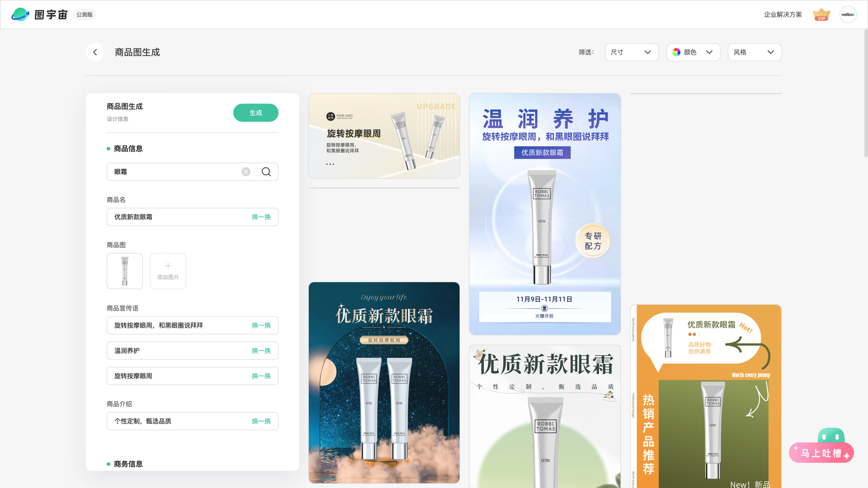Open the dark starry 优质新款眼霜 poster
Screen dimensions: 868x488
tap(384, 383)
